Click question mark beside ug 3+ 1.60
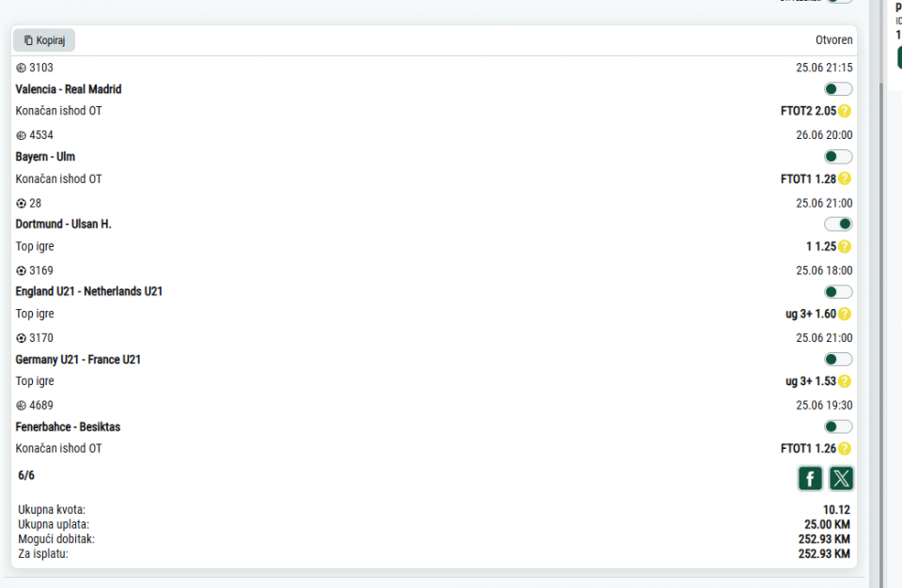Screen dimensions: 902x588 pyautogui.click(x=845, y=314)
